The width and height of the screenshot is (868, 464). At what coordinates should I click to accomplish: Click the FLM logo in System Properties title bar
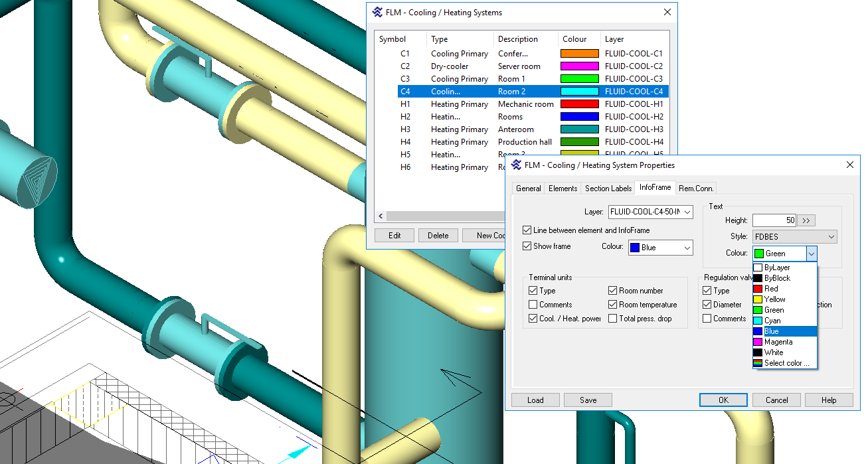point(517,165)
